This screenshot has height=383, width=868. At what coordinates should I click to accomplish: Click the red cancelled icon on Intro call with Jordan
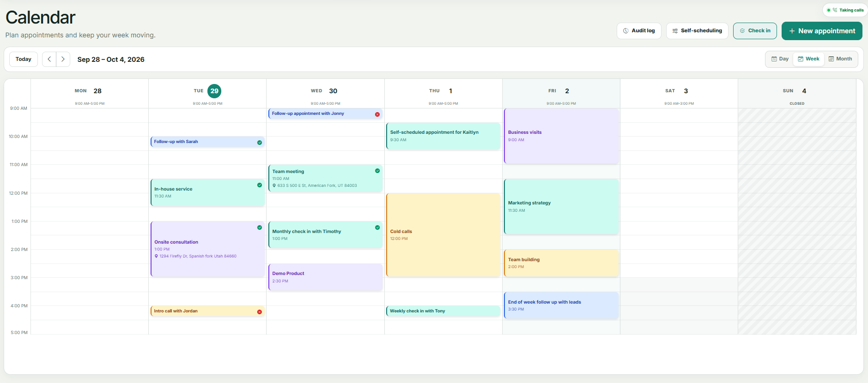pos(260,312)
